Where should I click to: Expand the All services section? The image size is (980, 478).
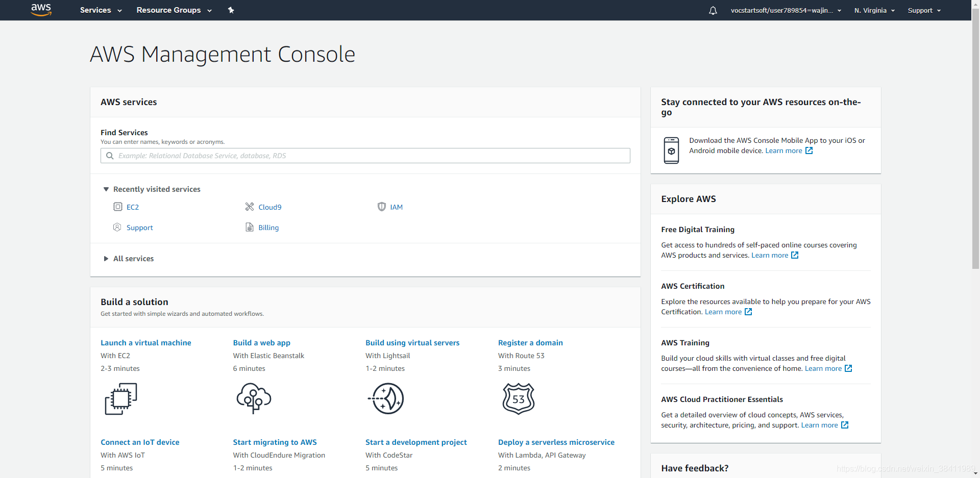click(129, 259)
